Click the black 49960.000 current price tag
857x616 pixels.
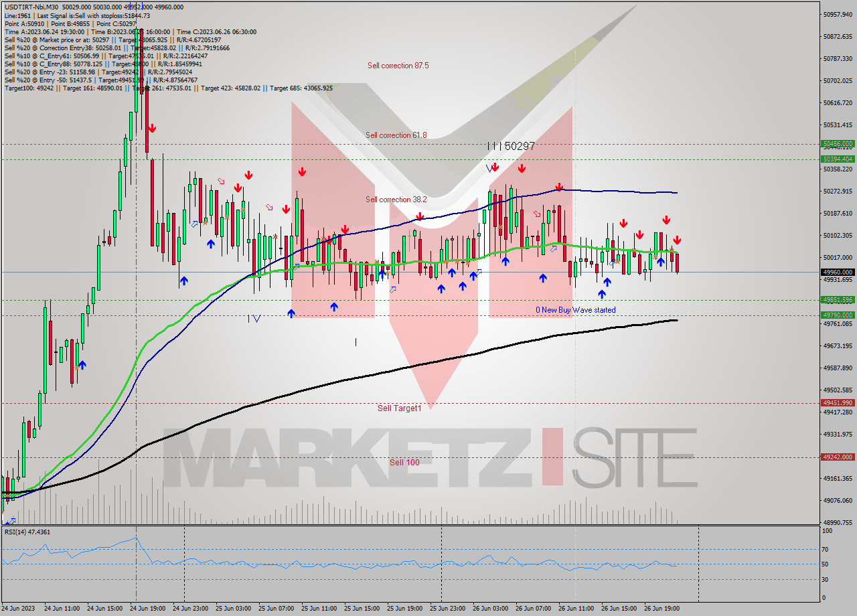click(x=838, y=272)
